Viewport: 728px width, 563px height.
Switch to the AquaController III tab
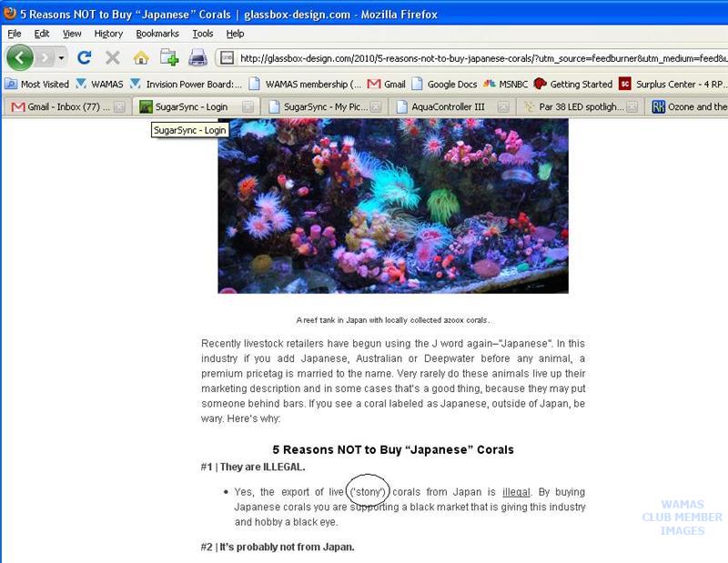[x=448, y=106]
